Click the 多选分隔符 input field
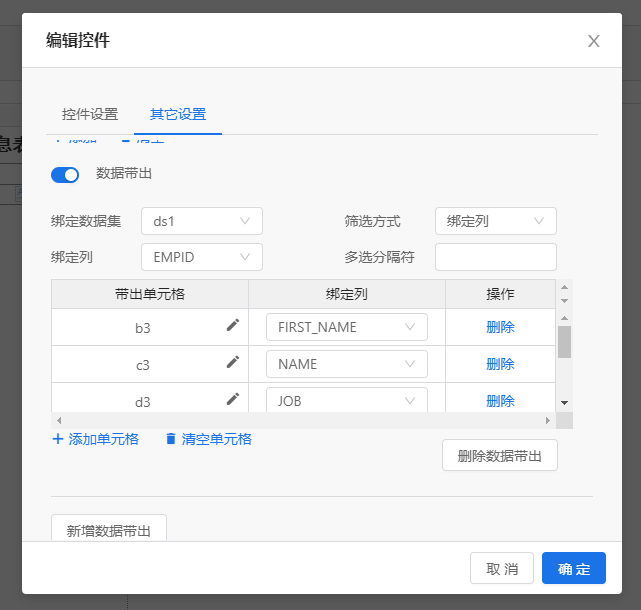Screen dimensions: 641x610 (495, 257)
